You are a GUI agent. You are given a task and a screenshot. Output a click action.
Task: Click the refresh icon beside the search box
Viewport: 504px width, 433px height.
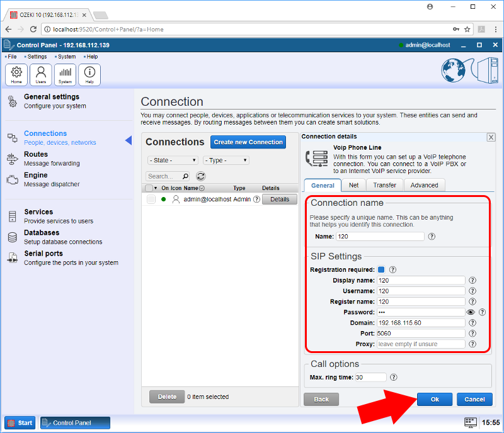pyautogui.click(x=200, y=176)
